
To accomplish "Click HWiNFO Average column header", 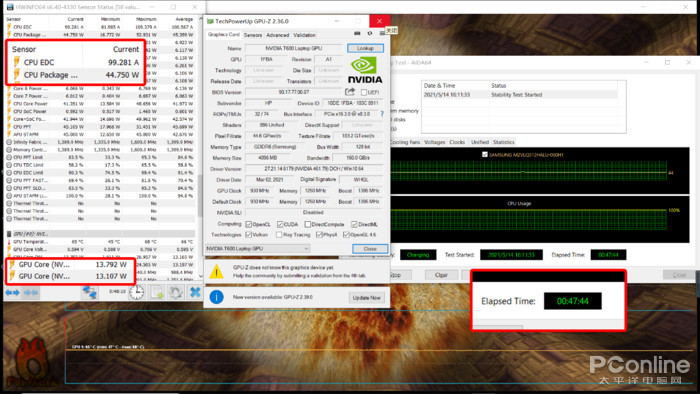I will click(184, 19).
